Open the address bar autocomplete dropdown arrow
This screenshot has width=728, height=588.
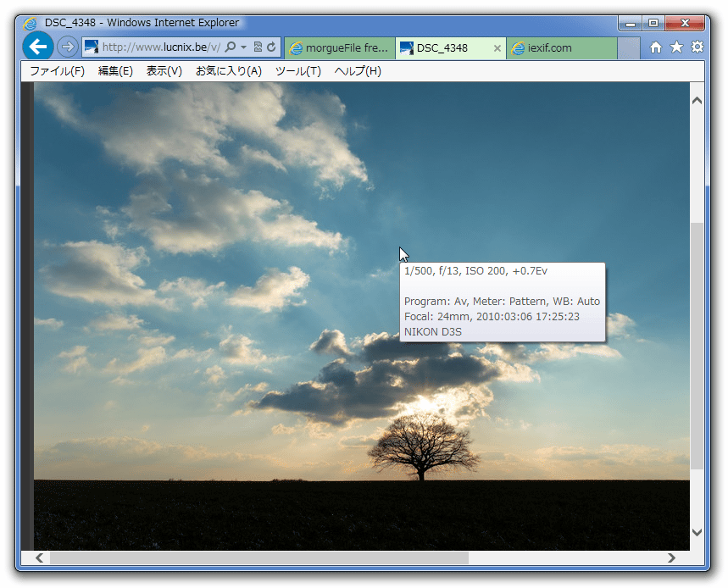click(x=244, y=47)
